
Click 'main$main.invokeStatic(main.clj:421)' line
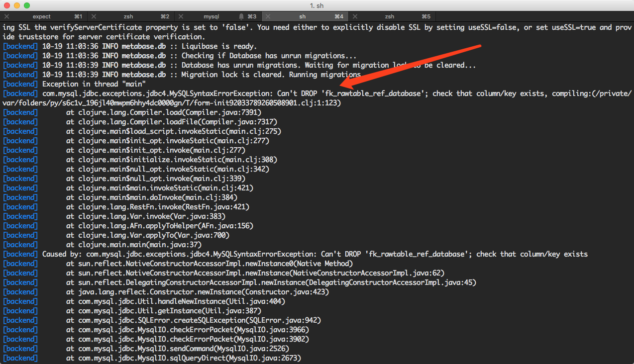click(x=128, y=188)
